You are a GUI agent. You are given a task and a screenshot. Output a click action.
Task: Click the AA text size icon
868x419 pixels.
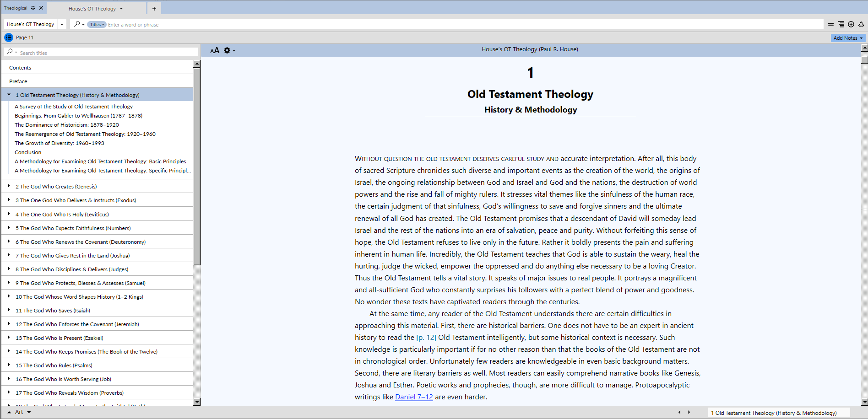coord(215,50)
